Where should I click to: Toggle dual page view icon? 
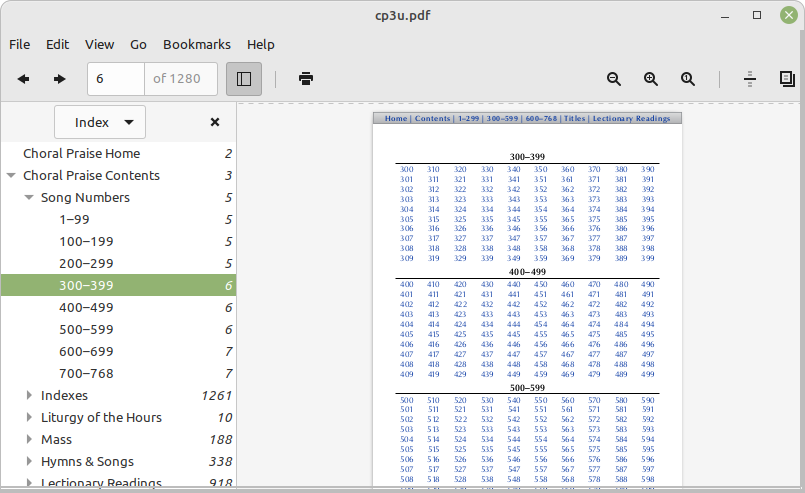pyautogui.click(x=787, y=79)
